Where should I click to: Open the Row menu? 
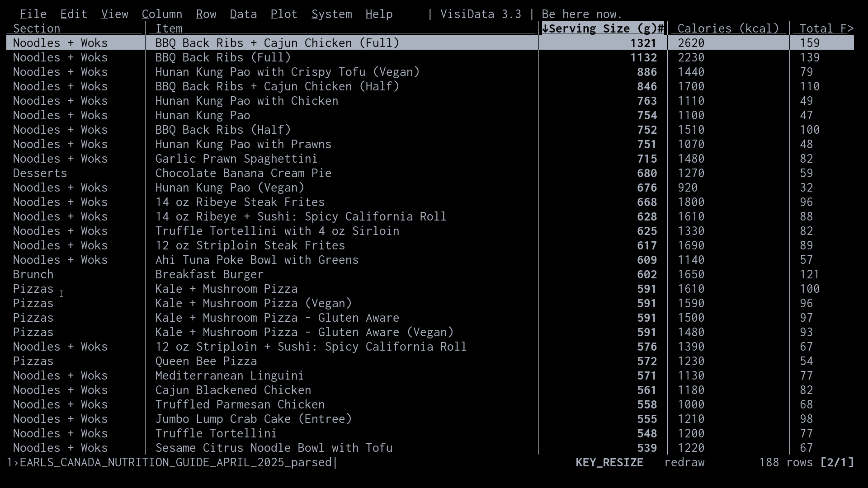coord(206,14)
